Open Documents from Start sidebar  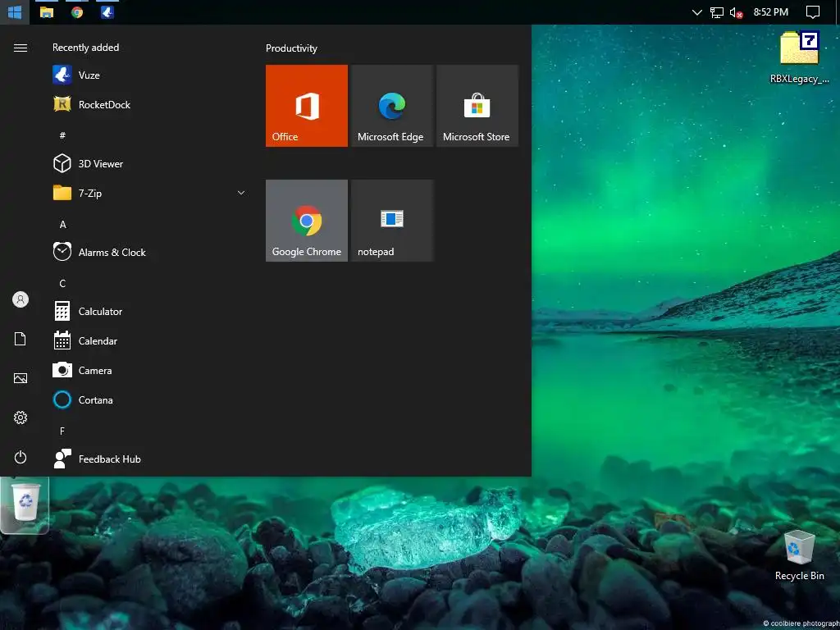coord(21,339)
